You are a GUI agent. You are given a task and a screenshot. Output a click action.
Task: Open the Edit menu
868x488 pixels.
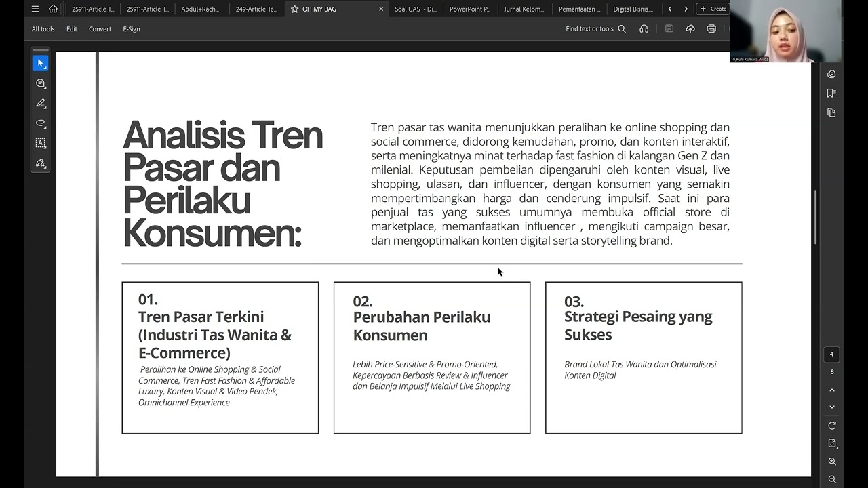pos(72,29)
